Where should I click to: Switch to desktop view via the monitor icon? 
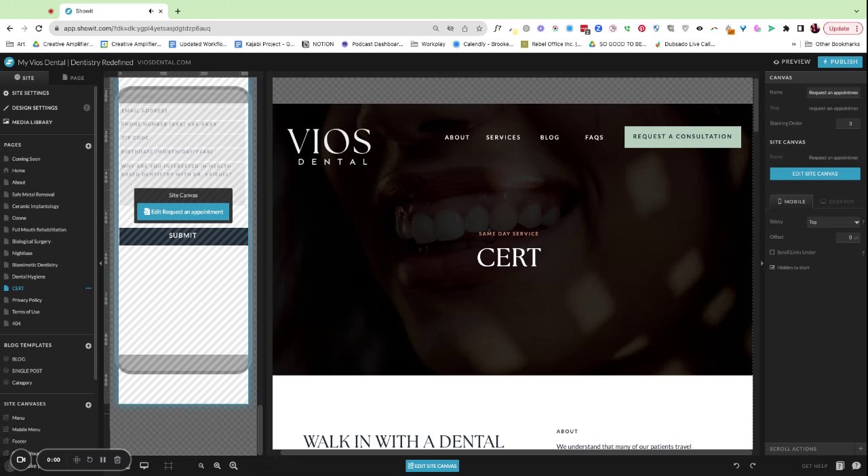tap(144, 466)
